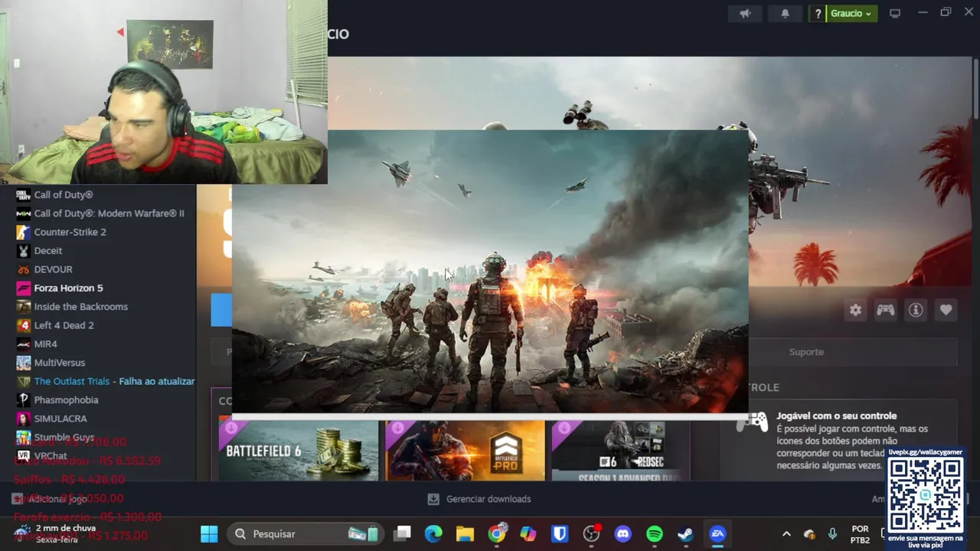This screenshot has width=980, height=551.
Task: Click Gerenciar downloads link
Action: point(488,499)
